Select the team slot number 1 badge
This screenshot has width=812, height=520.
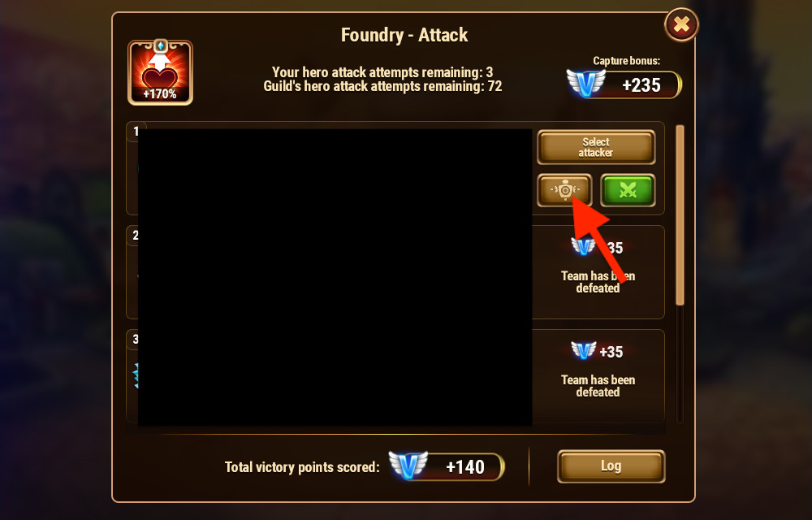click(136, 131)
